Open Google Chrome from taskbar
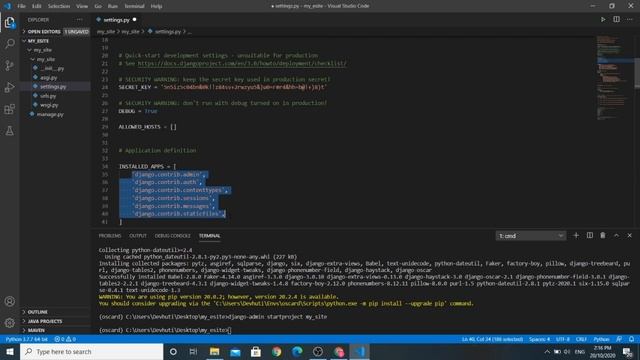The height and width of the screenshot is (360, 640). (x=276, y=351)
